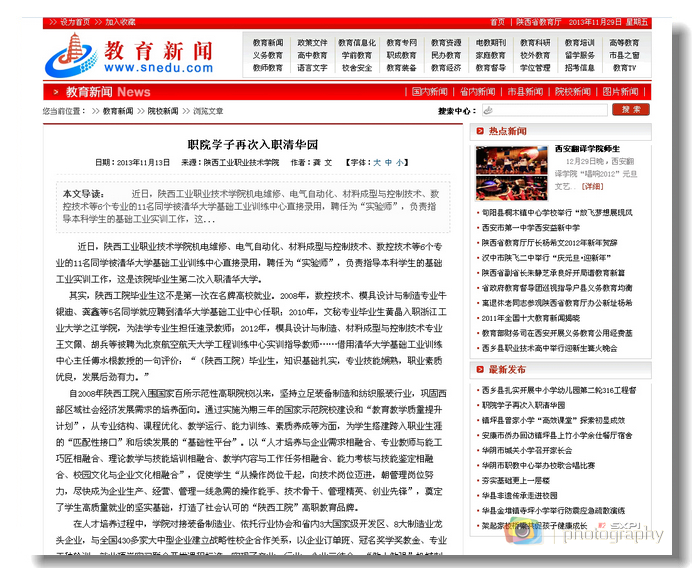Image resolution: width=692 pixels, height=568 pixels.
Task: Click the red arrow icon beside 最新发布
Action: point(480,369)
